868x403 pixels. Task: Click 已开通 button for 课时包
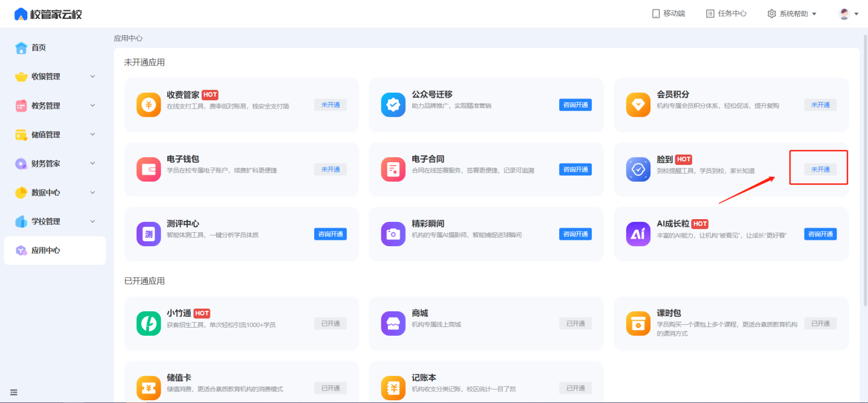click(x=820, y=323)
